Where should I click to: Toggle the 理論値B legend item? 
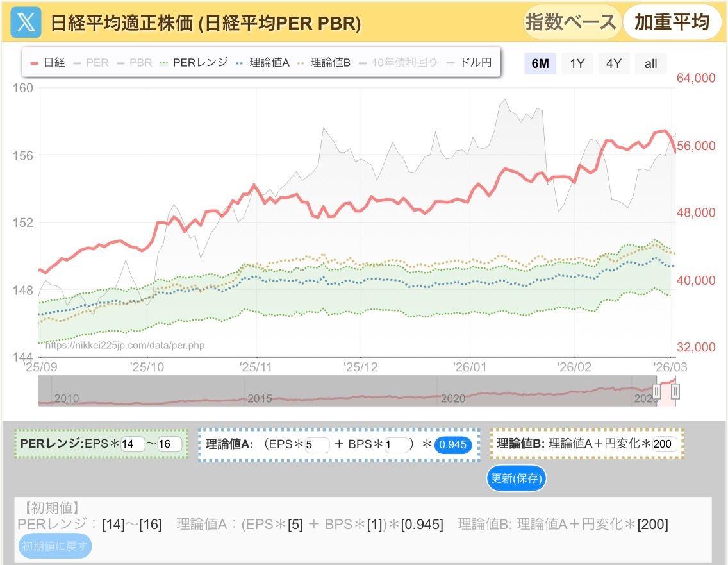click(x=324, y=63)
